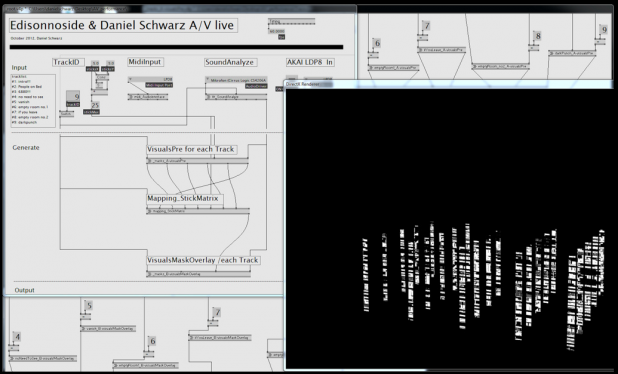This screenshot has height=374, width=618.
Task: Select the darkPunch_AvisualPre node
Action: (x=572, y=53)
